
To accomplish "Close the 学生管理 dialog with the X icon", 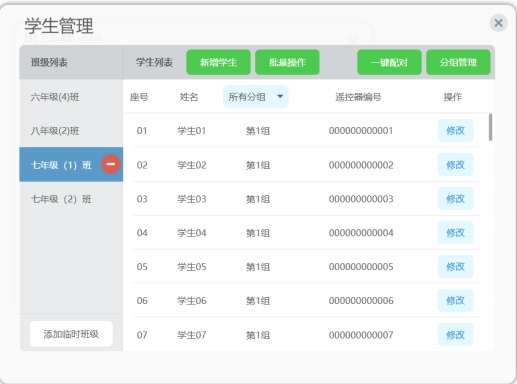I will [498, 23].
